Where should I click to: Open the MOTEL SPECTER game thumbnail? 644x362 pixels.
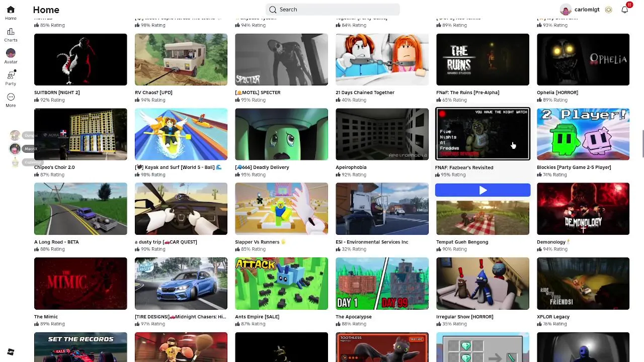pos(281,59)
